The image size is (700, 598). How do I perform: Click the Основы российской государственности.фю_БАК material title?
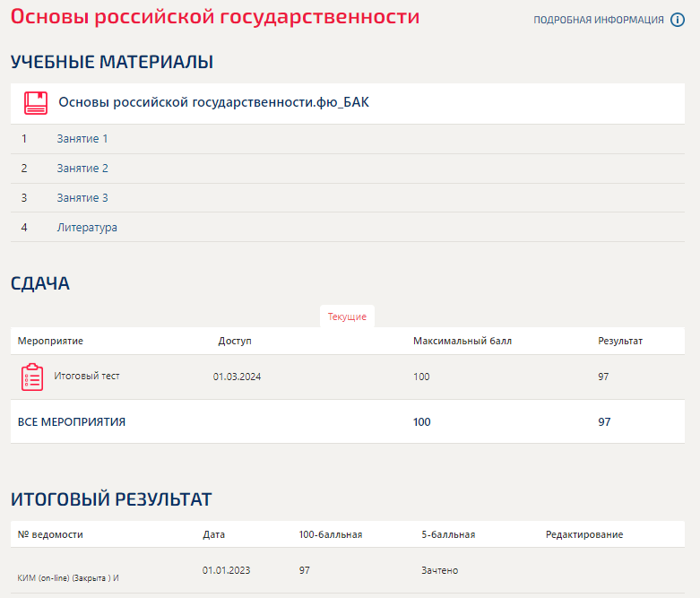(213, 102)
